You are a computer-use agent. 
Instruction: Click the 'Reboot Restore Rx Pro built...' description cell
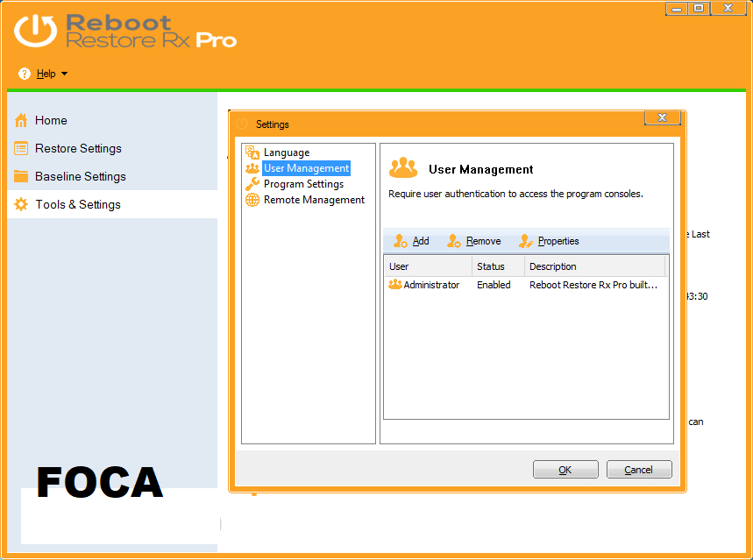coord(593,285)
